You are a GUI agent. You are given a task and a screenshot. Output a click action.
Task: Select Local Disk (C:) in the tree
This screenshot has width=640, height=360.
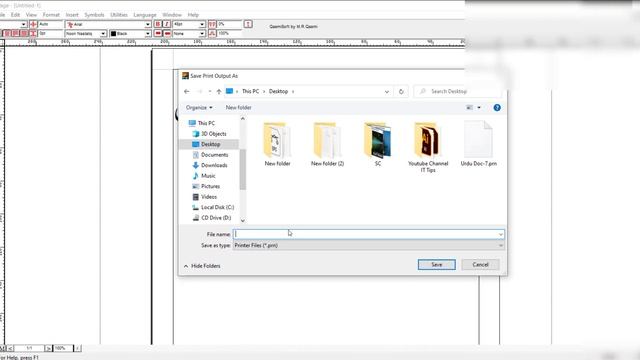pyautogui.click(x=213, y=207)
